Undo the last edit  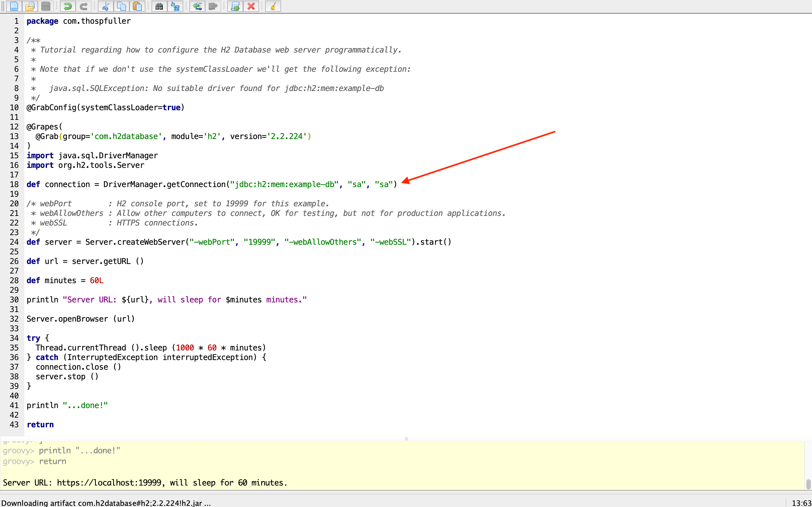pos(67,6)
